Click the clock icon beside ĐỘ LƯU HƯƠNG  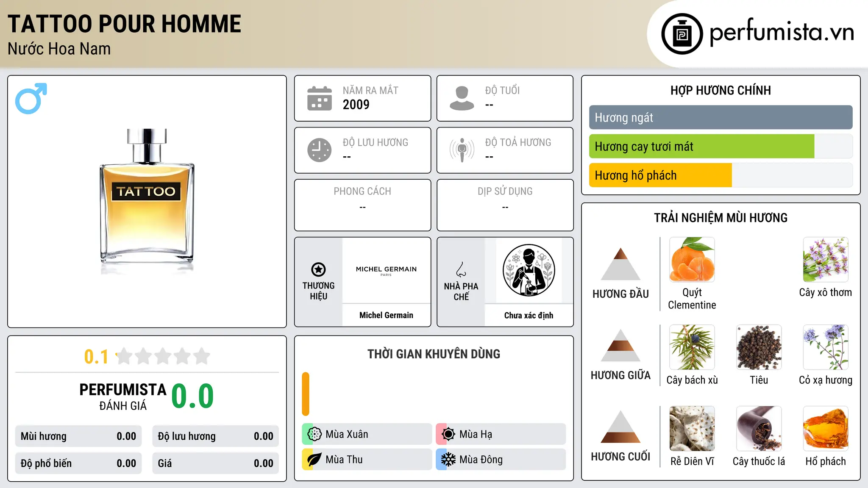coord(320,150)
